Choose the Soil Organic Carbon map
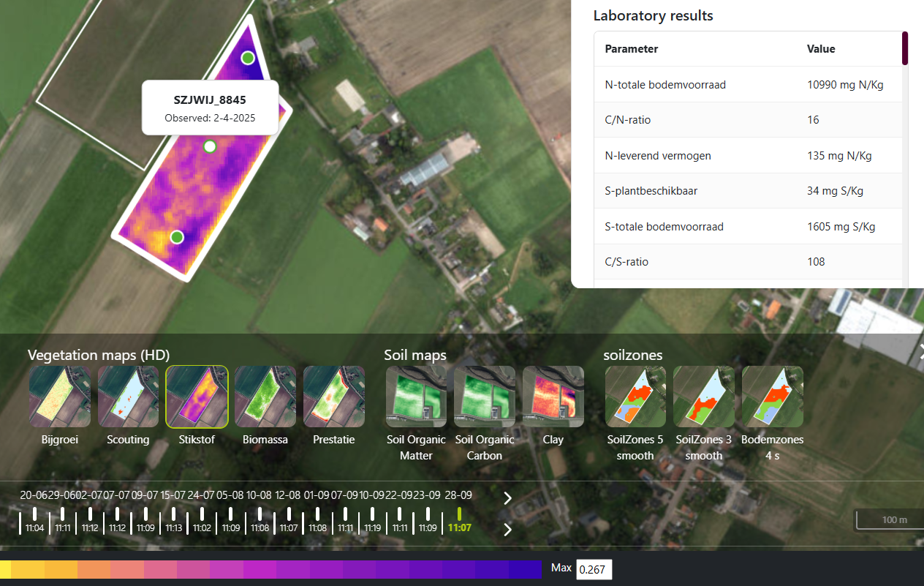 485,397
